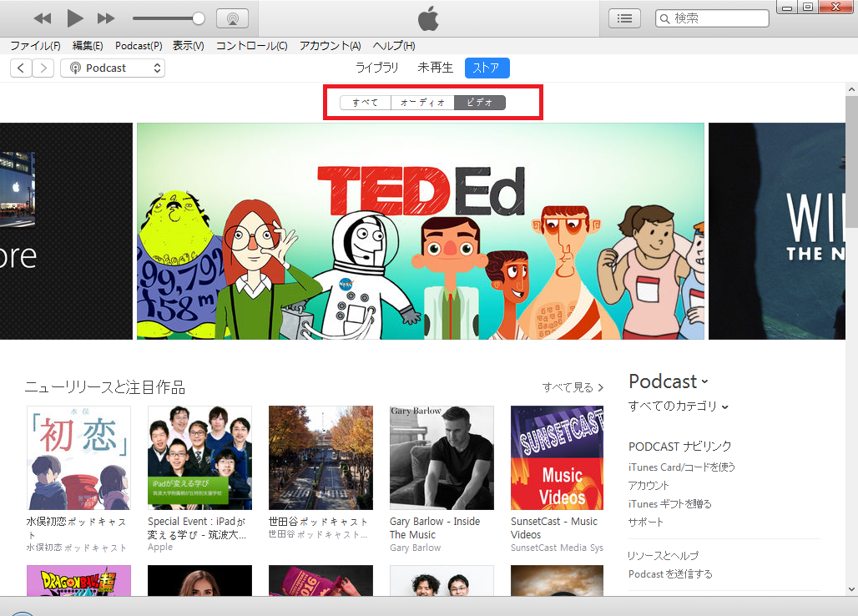
Task: Expand the すべてのカテゴリ dropdown
Action: click(x=678, y=406)
